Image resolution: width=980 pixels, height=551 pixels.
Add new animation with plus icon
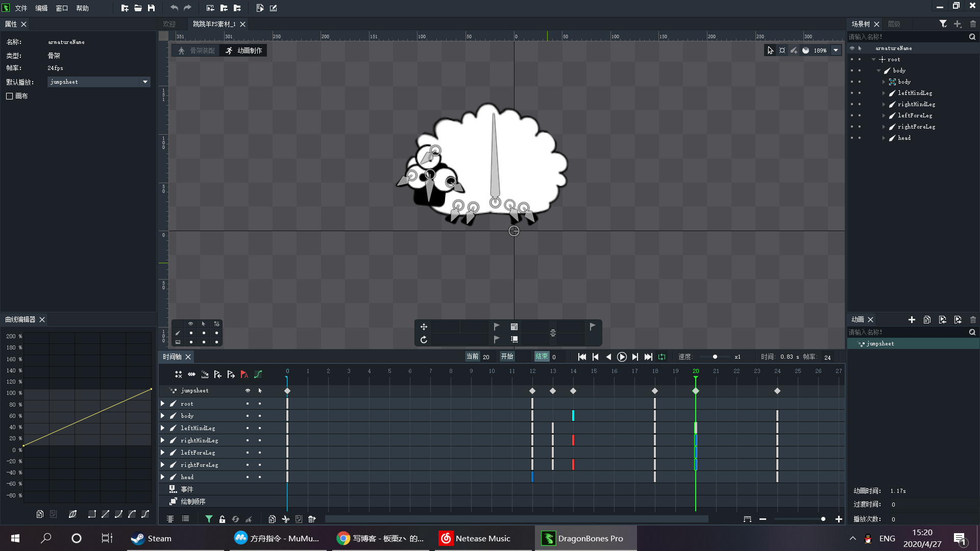[912, 320]
